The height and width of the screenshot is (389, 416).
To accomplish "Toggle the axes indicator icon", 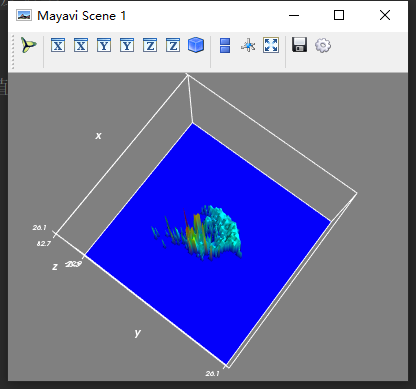I will tap(248, 45).
